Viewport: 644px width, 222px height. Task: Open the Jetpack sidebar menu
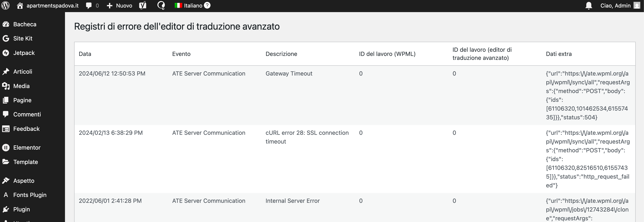[x=24, y=53]
